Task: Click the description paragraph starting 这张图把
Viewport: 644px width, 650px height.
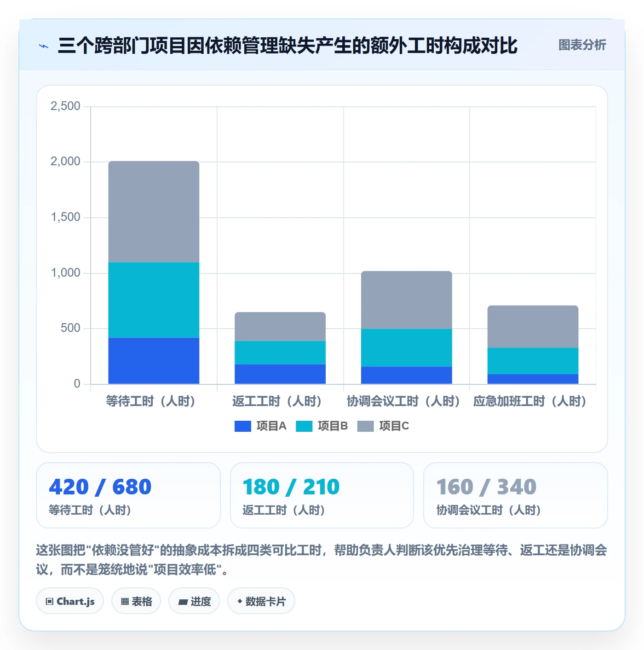Action: pos(322,560)
